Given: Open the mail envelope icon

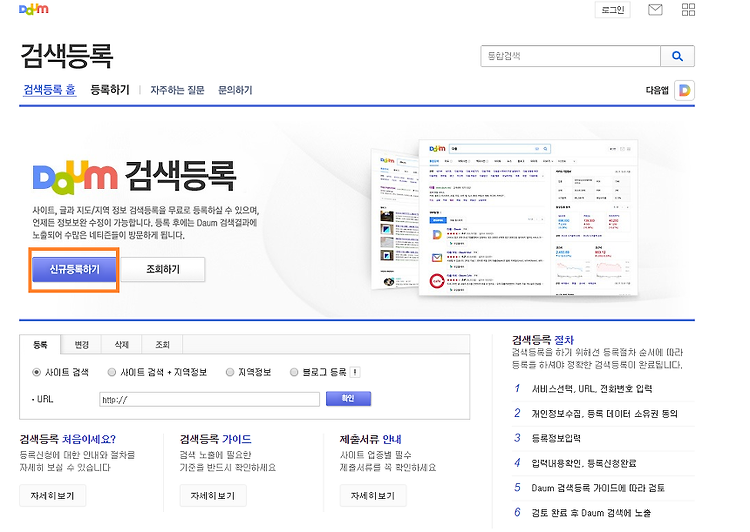Looking at the screenshot, I should [655, 10].
